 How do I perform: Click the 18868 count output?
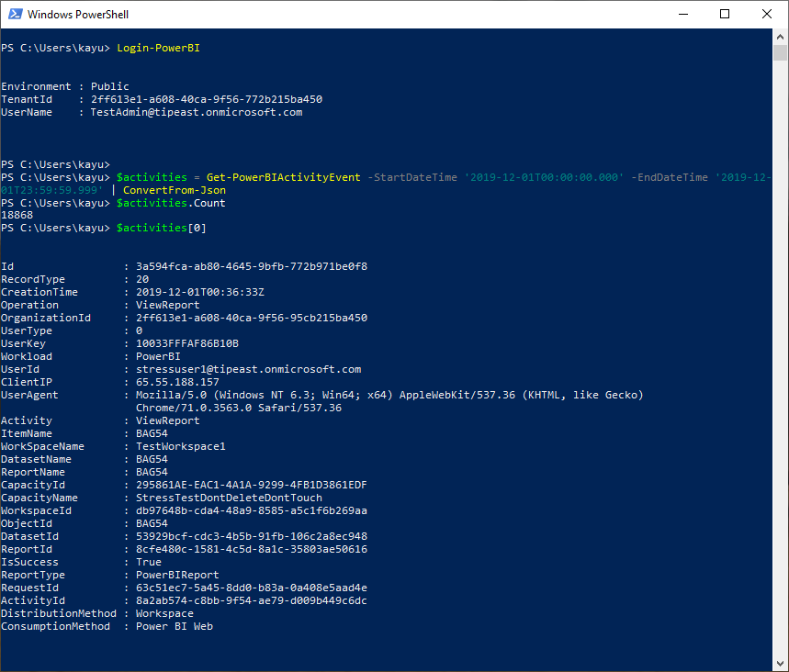(17, 215)
